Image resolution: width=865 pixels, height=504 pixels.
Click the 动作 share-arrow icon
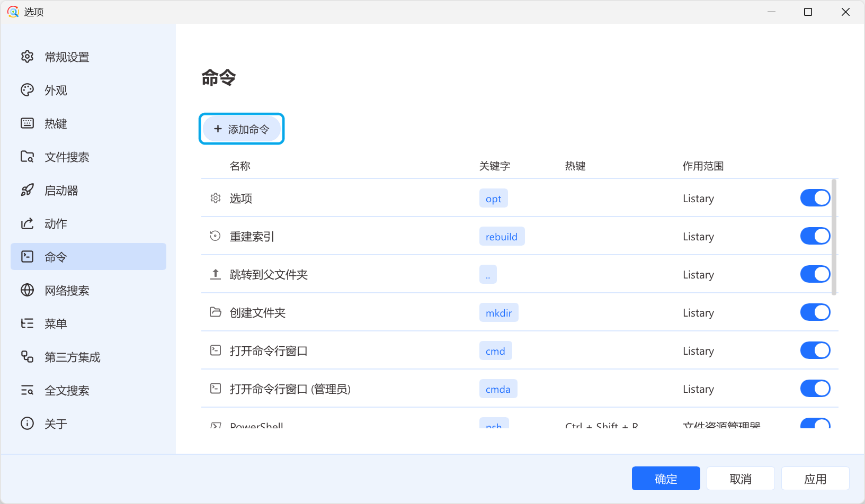[x=27, y=223]
